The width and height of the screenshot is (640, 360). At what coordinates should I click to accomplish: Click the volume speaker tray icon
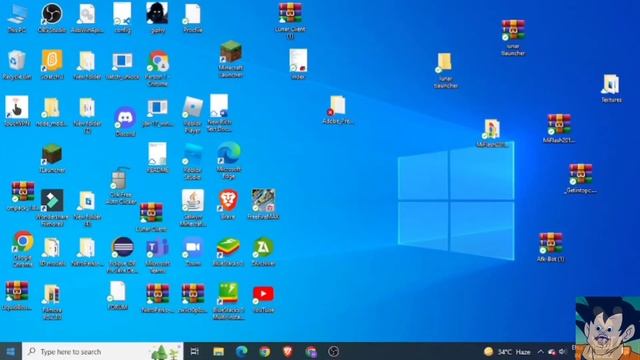pyautogui.click(x=563, y=351)
